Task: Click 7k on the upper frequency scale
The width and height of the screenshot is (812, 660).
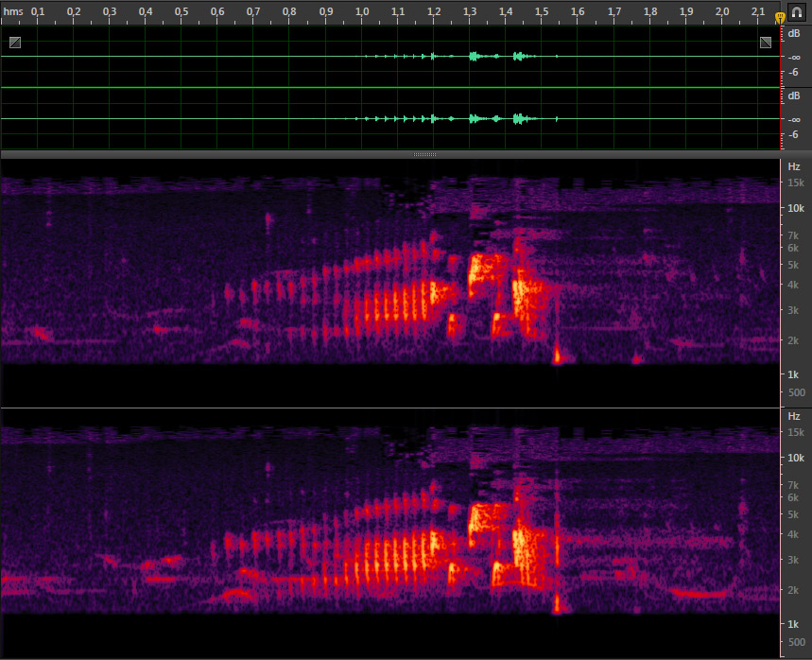Action: tap(793, 235)
